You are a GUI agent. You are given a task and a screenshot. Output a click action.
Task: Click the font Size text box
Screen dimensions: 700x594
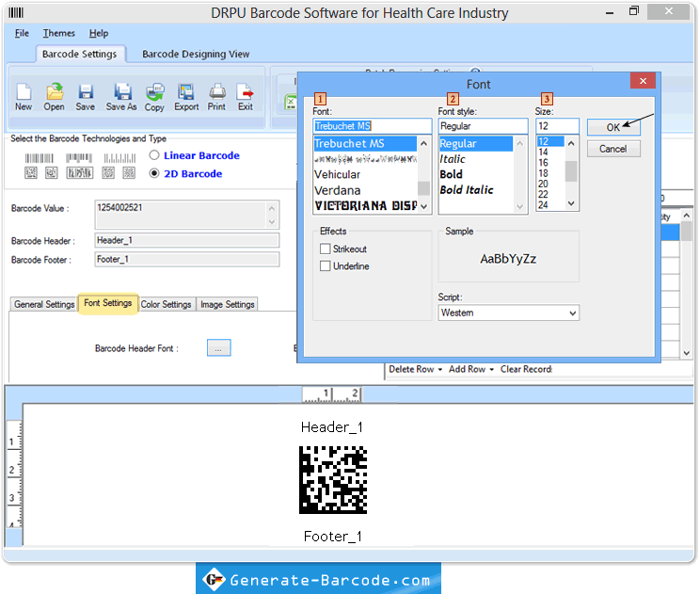coord(557,126)
